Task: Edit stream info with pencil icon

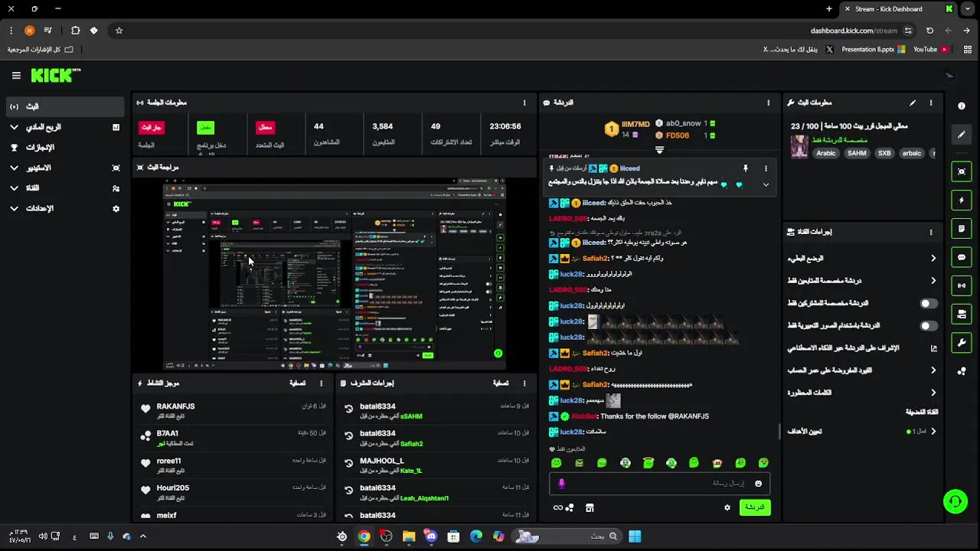Action: tap(913, 103)
